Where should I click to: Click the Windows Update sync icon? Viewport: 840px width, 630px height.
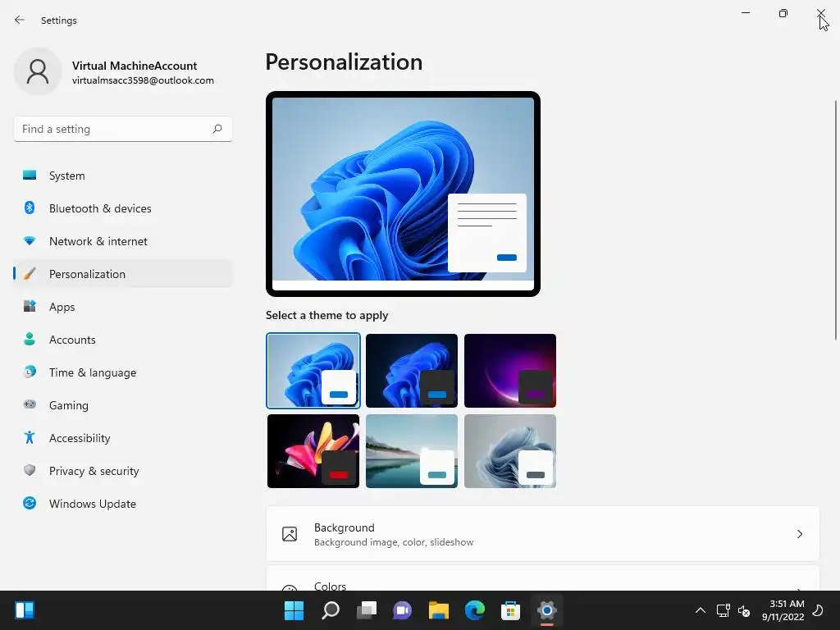[x=30, y=503]
